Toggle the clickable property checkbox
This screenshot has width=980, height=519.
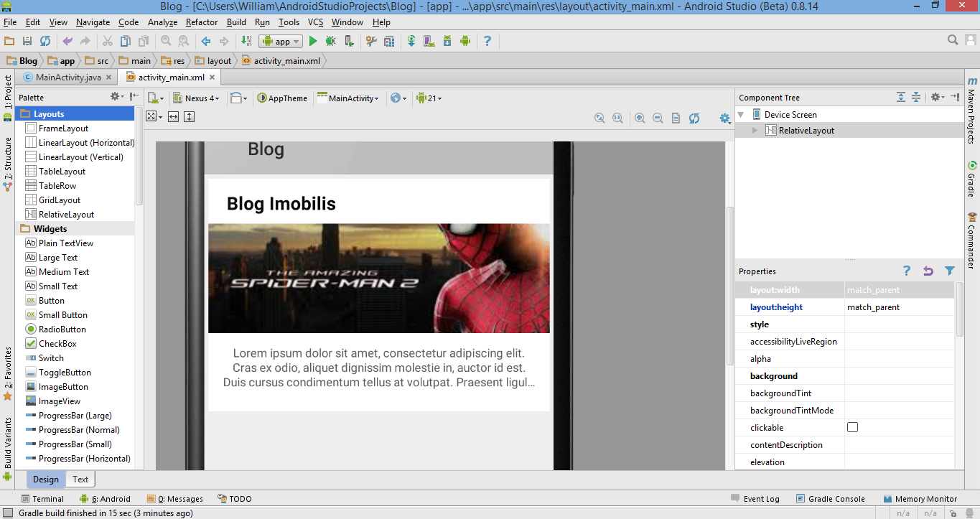click(852, 428)
